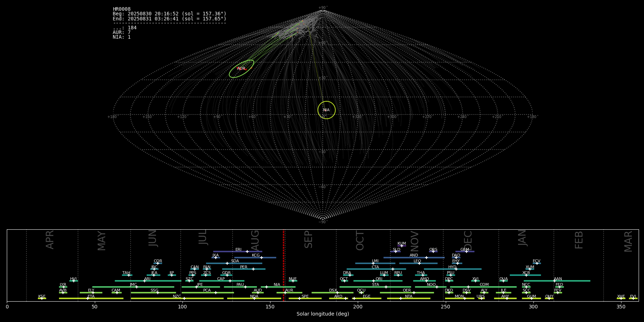
Task: Click the KCG shower label
Action: [256, 255]
